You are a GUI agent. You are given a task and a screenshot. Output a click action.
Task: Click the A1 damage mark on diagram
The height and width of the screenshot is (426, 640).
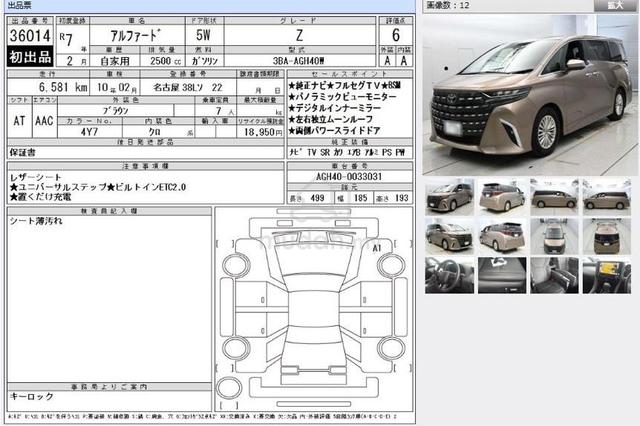coord(376,248)
